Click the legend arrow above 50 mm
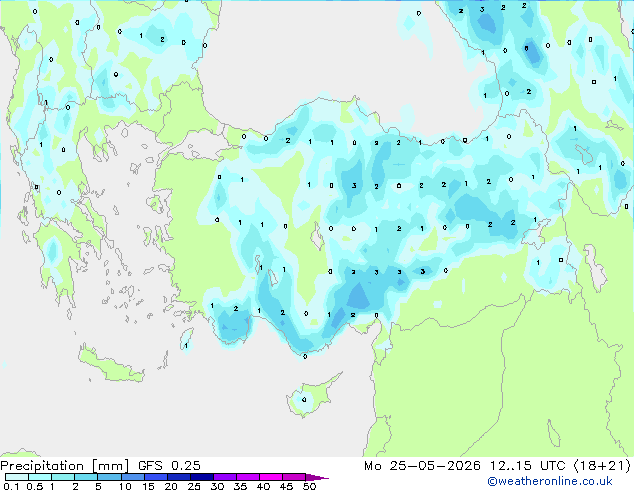 pos(317,477)
